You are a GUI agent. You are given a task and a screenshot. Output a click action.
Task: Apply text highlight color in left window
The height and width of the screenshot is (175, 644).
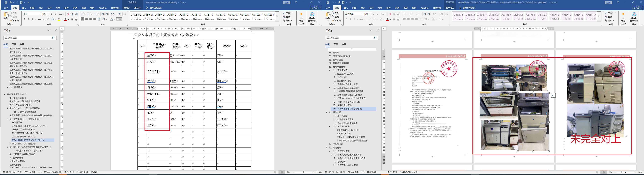pos(59,19)
